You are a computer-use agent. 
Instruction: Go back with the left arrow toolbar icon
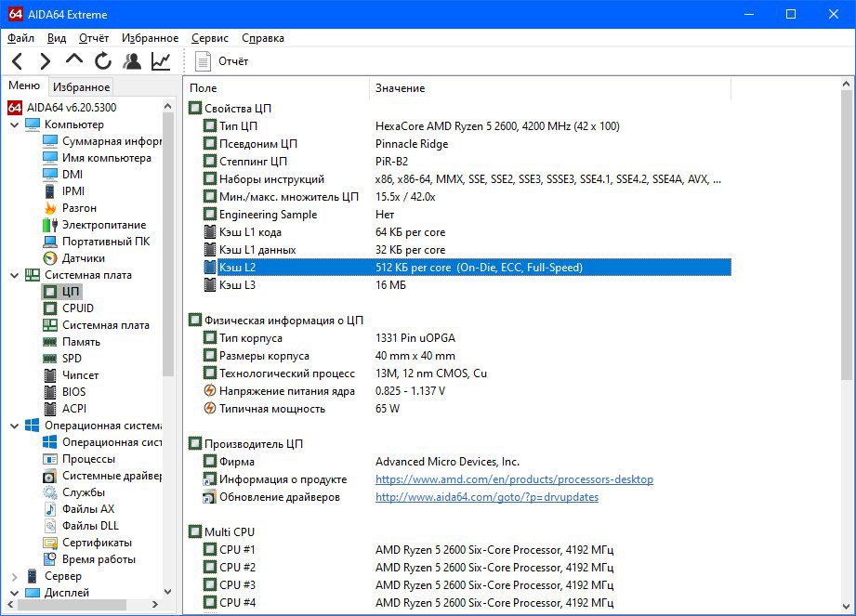point(18,61)
